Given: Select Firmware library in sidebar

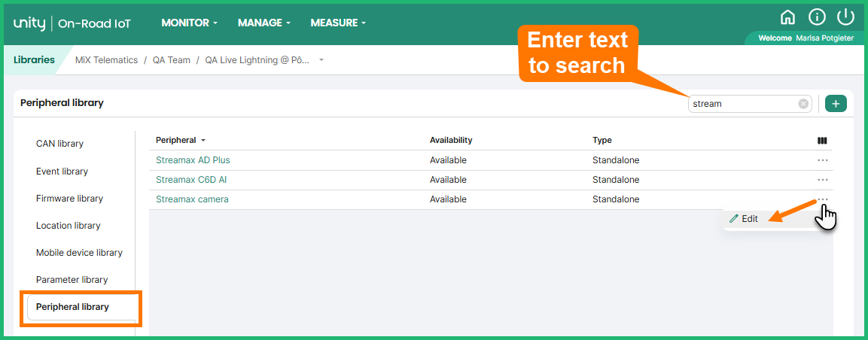Looking at the screenshot, I should (70, 198).
